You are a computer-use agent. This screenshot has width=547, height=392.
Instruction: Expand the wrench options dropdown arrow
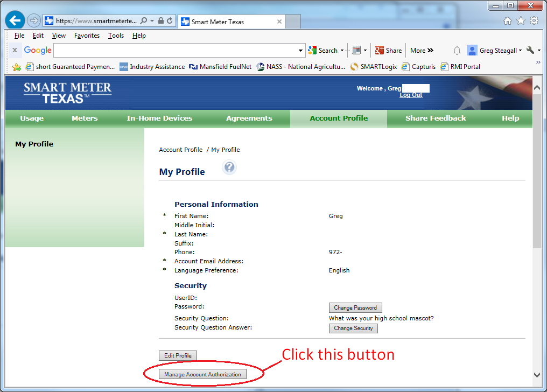(539, 51)
